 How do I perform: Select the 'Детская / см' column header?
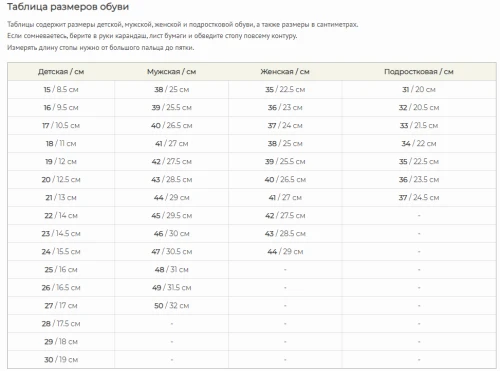click(x=61, y=72)
